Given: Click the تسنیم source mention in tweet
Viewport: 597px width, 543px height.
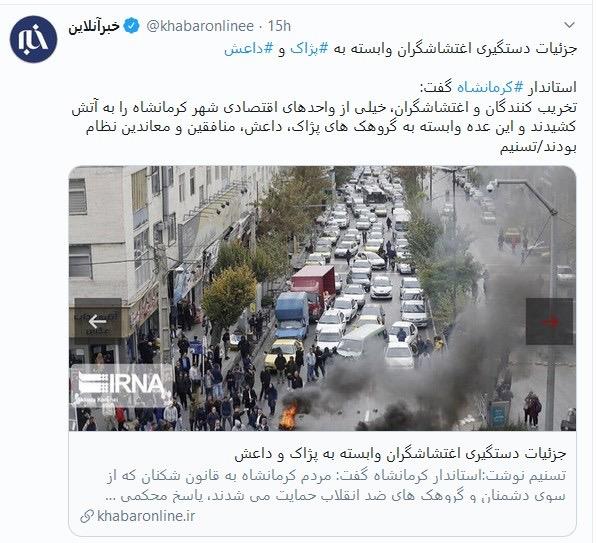Looking at the screenshot, I should (516, 147).
